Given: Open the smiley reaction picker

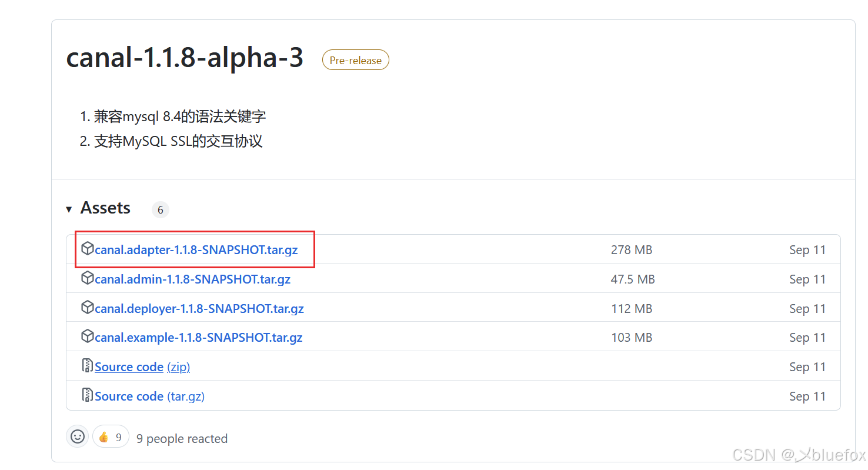Looking at the screenshot, I should click(x=77, y=436).
